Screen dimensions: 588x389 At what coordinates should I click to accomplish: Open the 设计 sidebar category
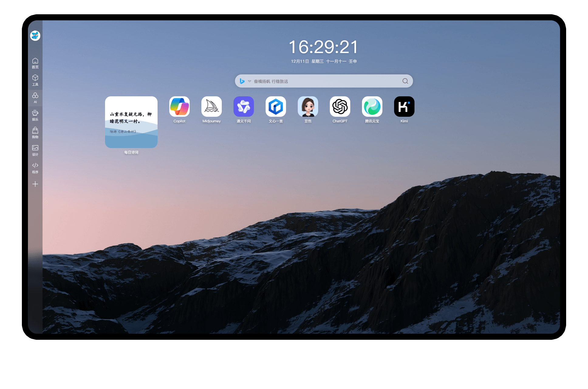[35, 150]
